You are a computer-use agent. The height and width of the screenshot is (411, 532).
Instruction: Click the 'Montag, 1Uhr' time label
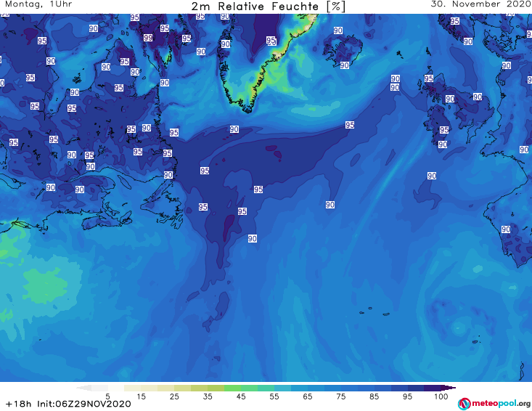click(38, 4)
